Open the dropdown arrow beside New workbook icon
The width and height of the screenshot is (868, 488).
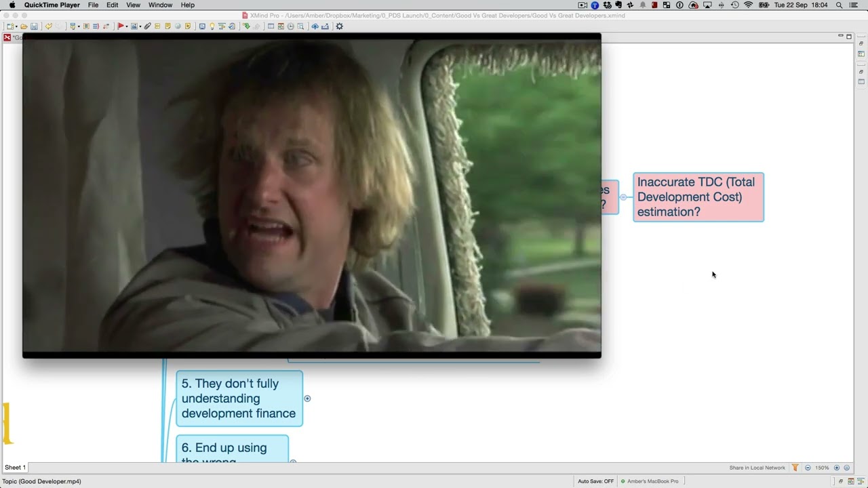16,26
